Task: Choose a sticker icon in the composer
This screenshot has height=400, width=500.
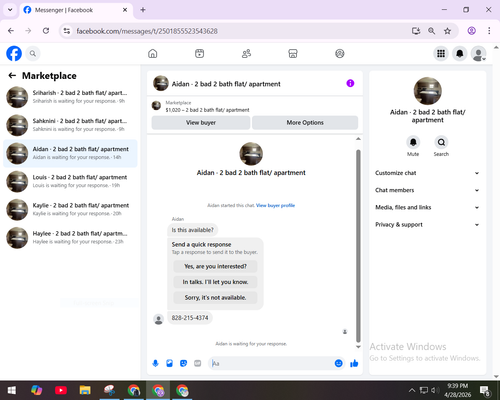Action: pyautogui.click(x=183, y=363)
